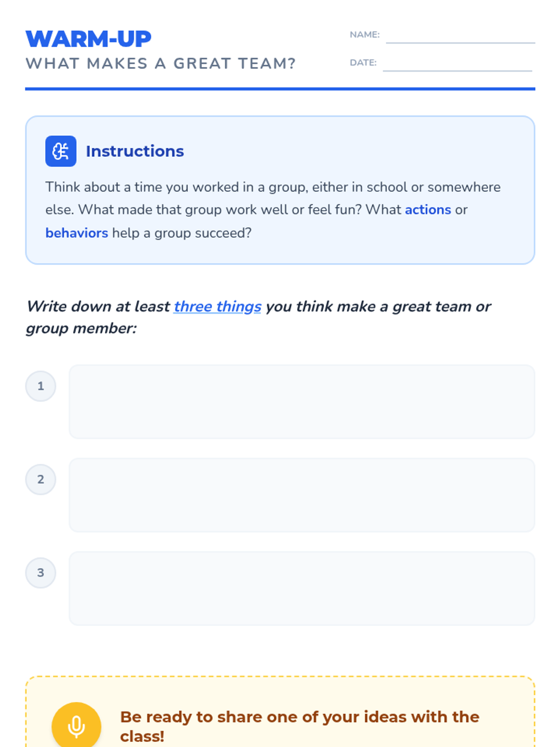Click the DATE: label
The height and width of the screenshot is (747, 560).
[363, 63]
